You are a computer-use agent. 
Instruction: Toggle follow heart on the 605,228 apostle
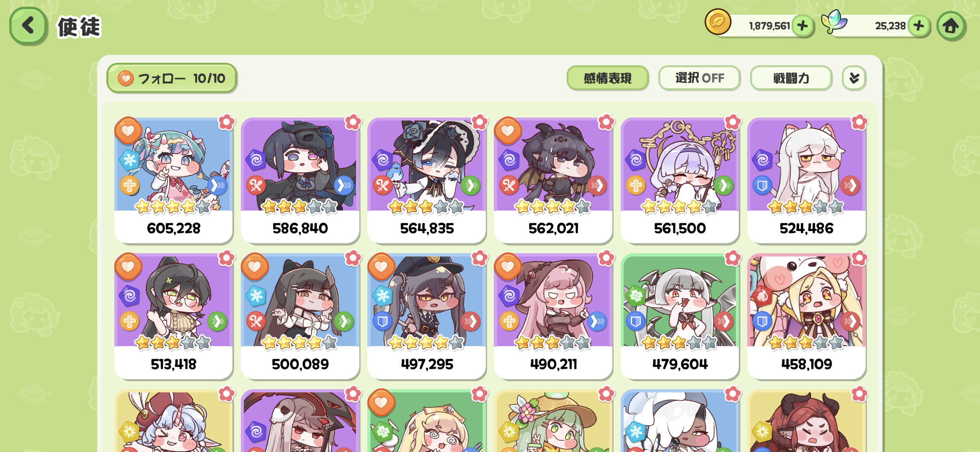click(x=128, y=131)
